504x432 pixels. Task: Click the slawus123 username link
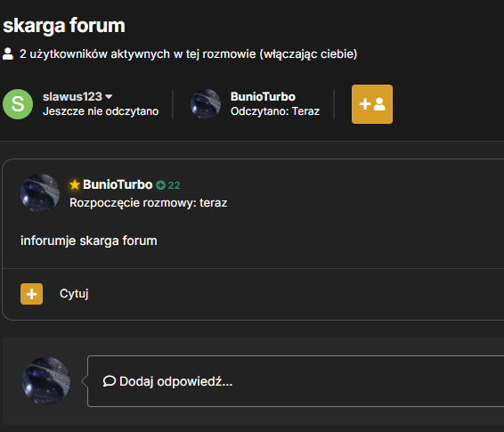click(x=72, y=97)
